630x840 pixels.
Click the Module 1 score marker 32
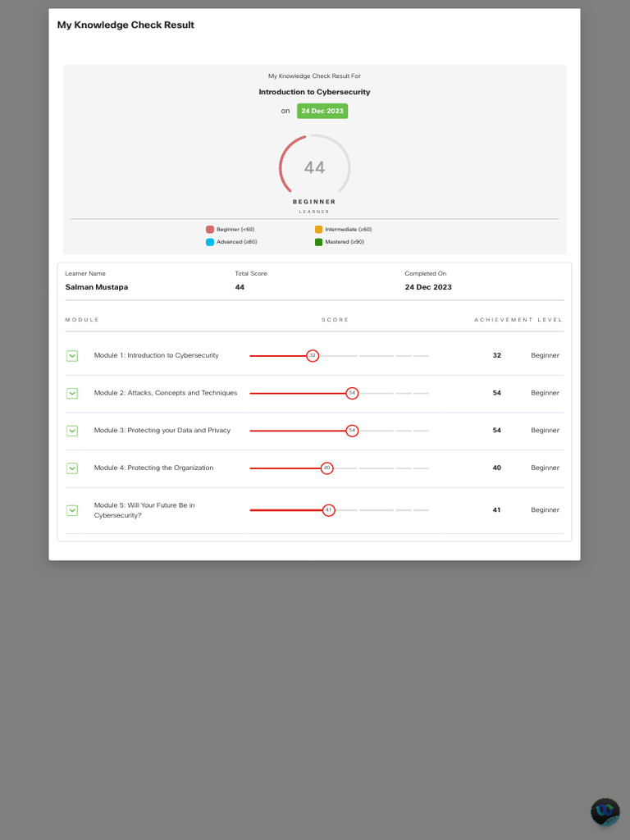tap(313, 356)
